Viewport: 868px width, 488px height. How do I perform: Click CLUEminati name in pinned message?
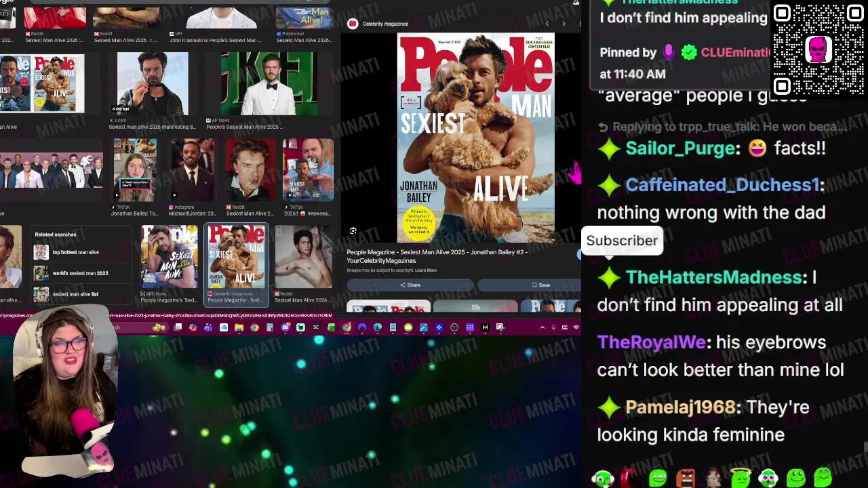tap(734, 53)
